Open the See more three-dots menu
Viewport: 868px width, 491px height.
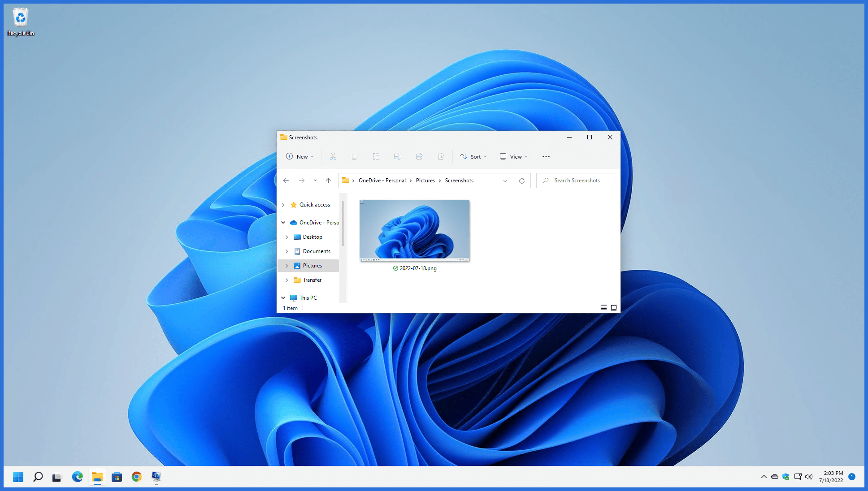546,156
